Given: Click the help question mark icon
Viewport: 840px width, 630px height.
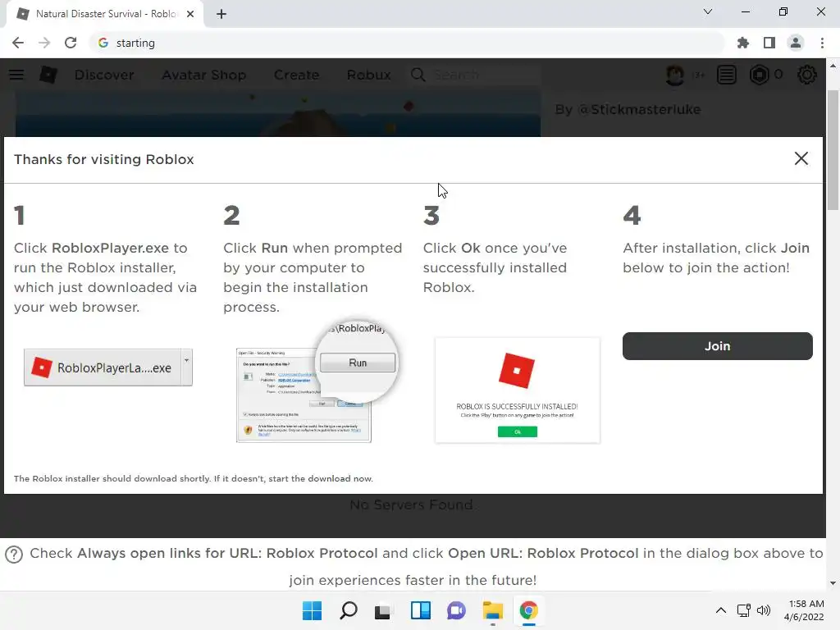Looking at the screenshot, I should 14,555.
